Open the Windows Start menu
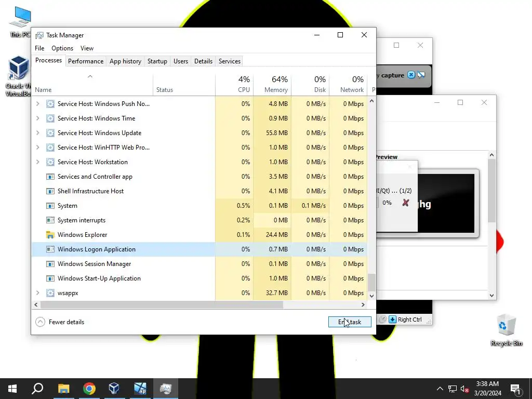This screenshot has width=532, height=399. [12, 389]
